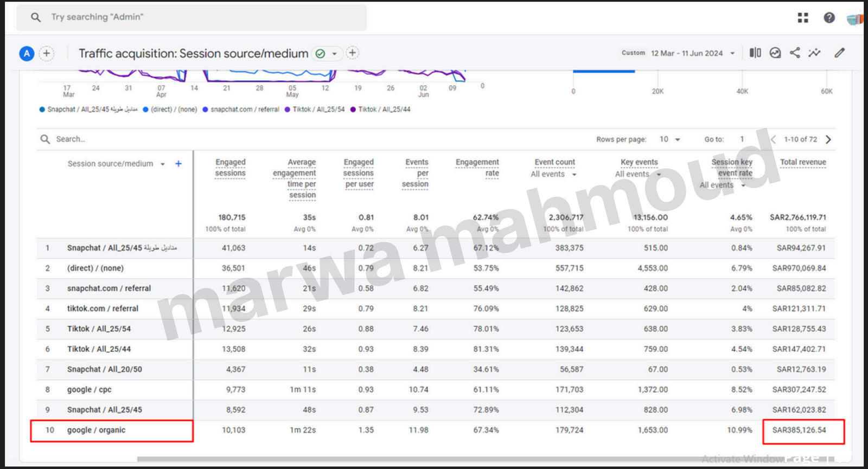Click the Google apps grid icon

803,18
